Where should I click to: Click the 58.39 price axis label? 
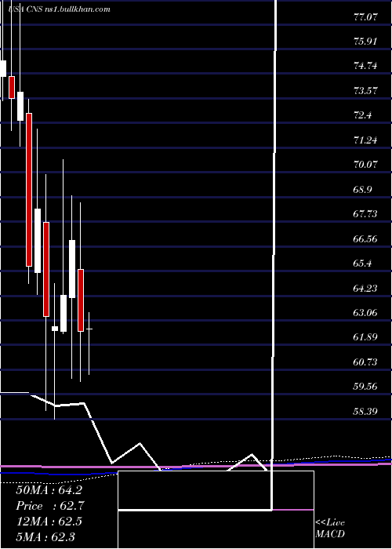click(366, 412)
